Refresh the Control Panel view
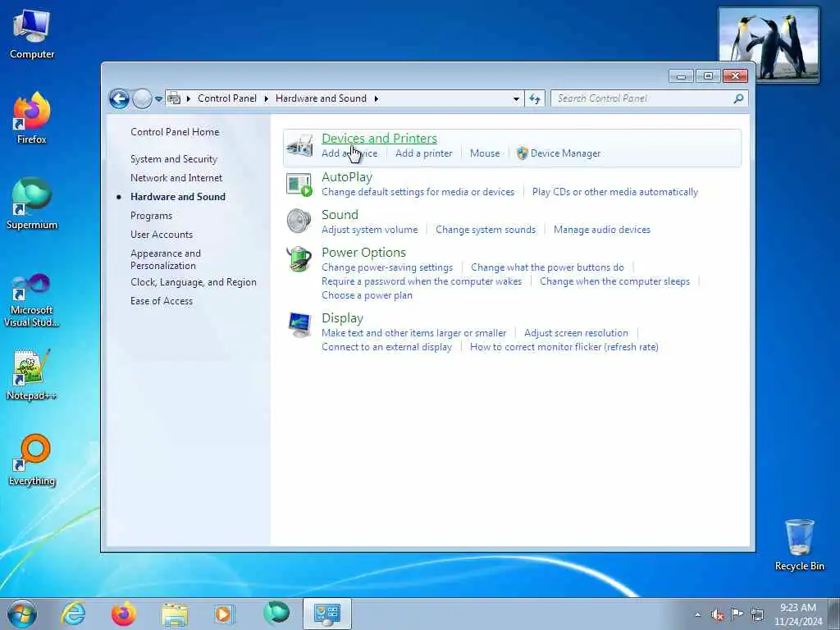 [535, 98]
